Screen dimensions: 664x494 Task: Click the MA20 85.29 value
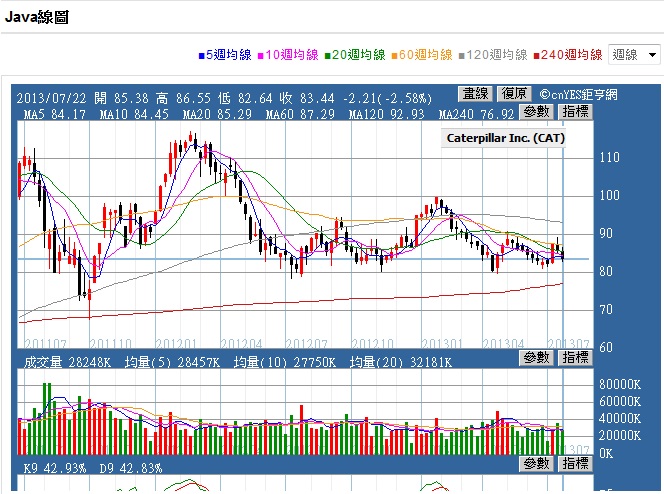[x=217, y=114]
